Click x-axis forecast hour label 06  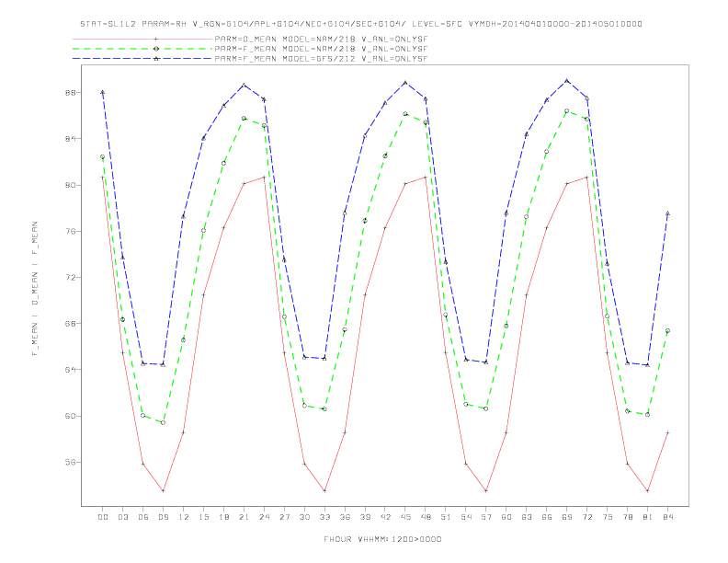pos(143,517)
